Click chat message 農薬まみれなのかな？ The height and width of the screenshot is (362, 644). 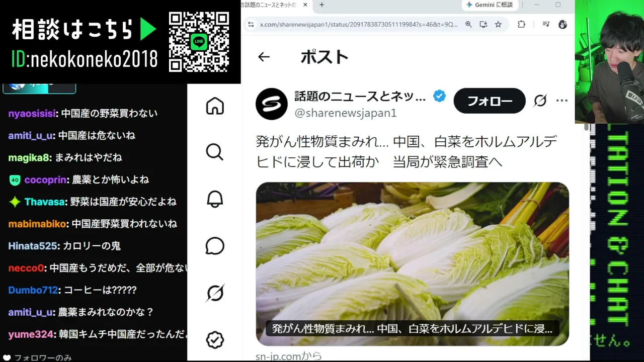[x=106, y=312]
